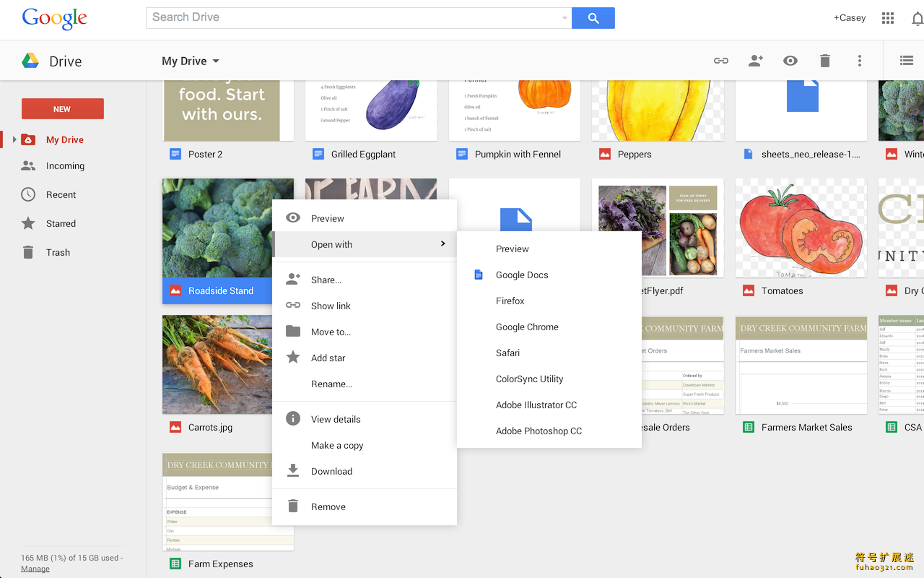The width and height of the screenshot is (924, 578).
Task: Click the Farm Expenses sheets icon
Action: [175, 564]
